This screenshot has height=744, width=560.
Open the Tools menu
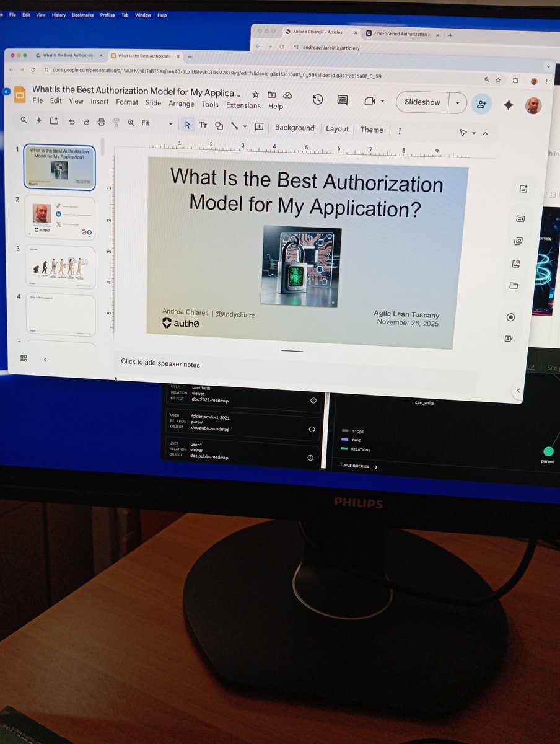[x=210, y=104]
